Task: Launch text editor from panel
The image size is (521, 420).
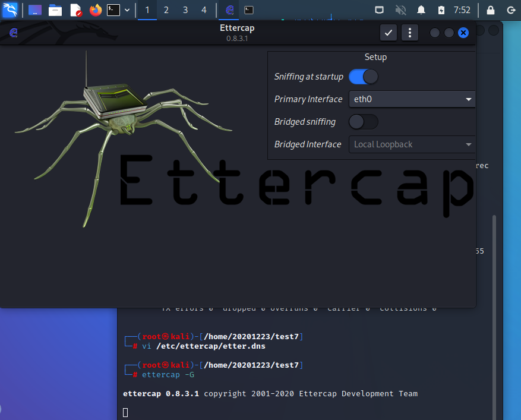Action: tap(76, 10)
